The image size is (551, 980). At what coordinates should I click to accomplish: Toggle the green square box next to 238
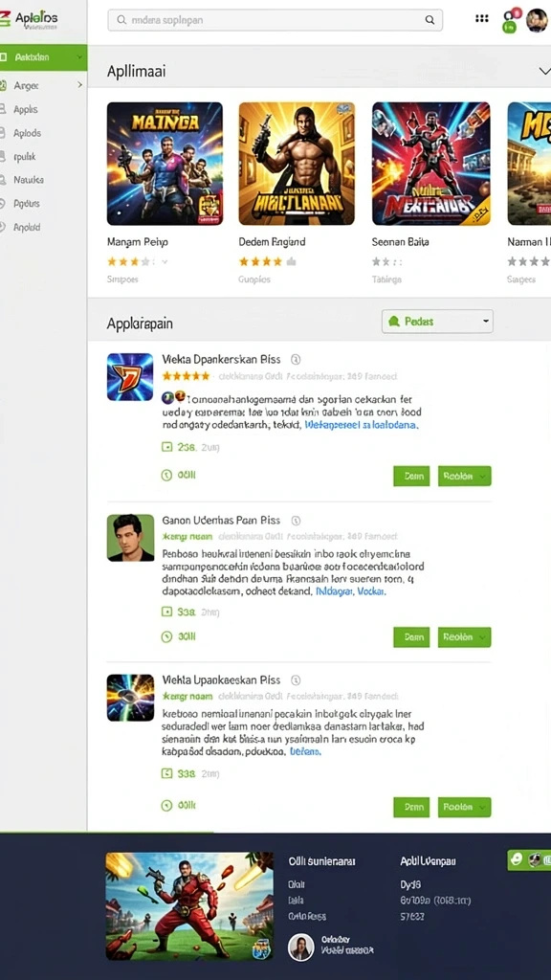pos(166,447)
